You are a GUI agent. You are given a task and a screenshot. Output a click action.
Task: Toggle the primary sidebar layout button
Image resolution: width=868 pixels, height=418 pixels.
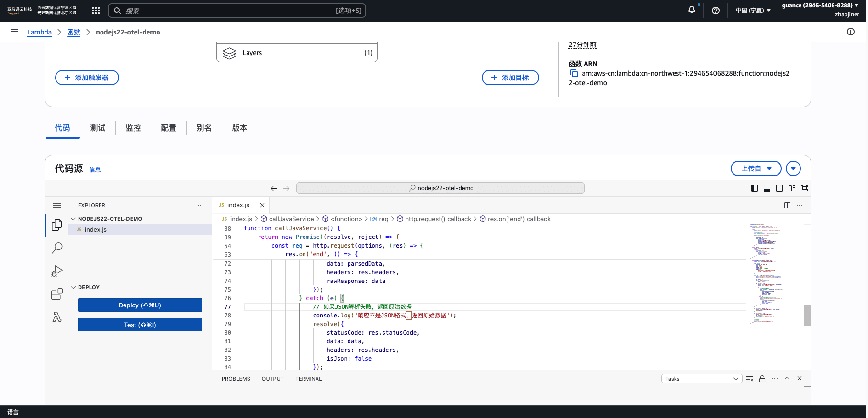click(x=755, y=188)
